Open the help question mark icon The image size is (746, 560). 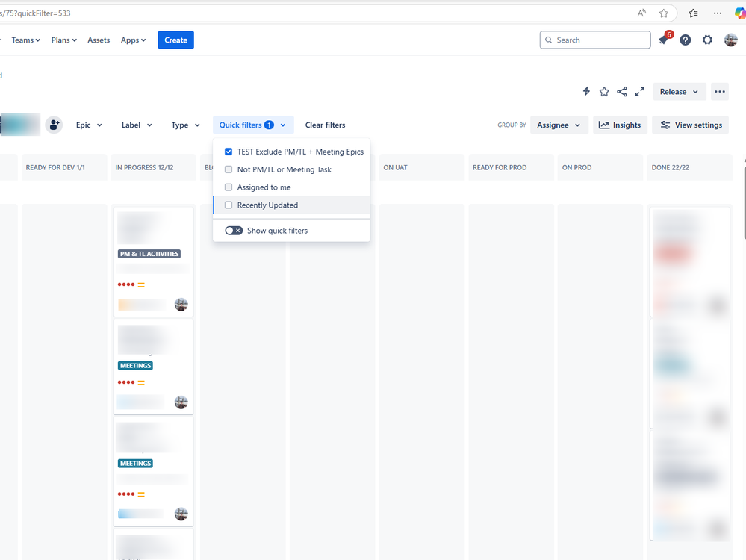(x=685, y=40)
